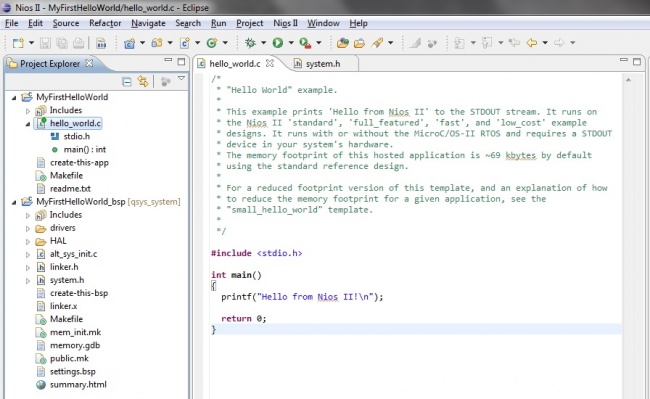Expand the alt_sys_init.c node

click(28, 254)
